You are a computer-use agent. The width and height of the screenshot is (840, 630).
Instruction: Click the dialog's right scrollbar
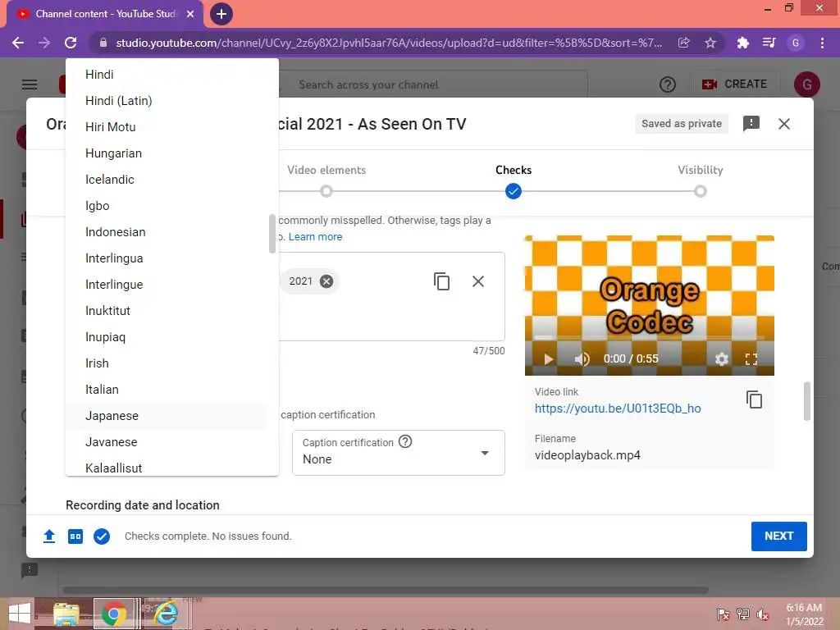click(807, 401)
